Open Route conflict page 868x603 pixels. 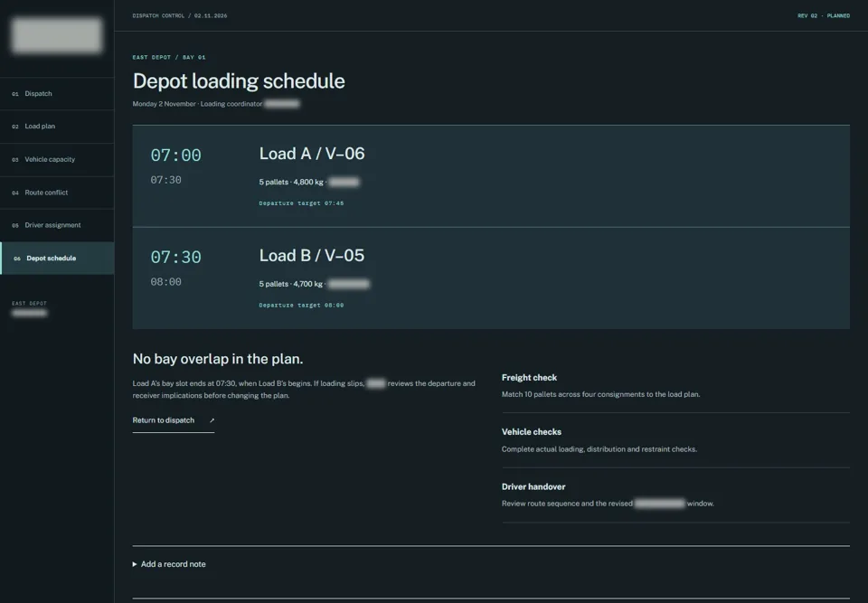[57, 193]
